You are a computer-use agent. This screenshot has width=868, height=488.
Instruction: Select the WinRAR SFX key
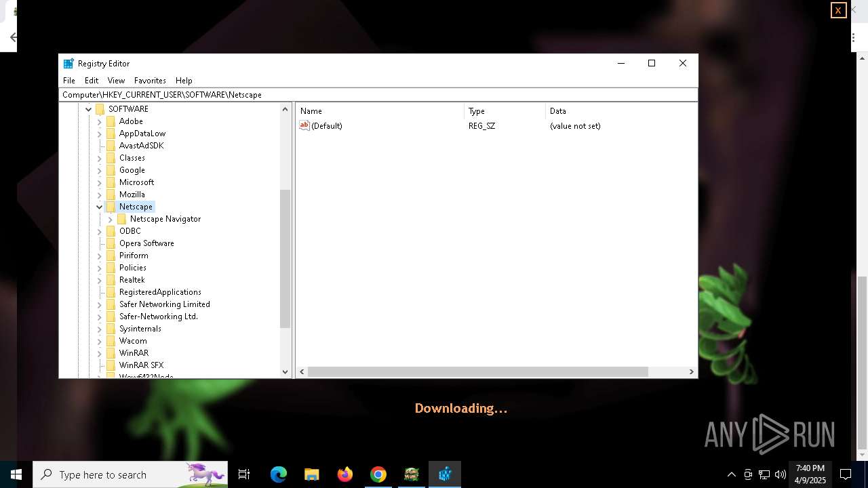coord(142,365)
